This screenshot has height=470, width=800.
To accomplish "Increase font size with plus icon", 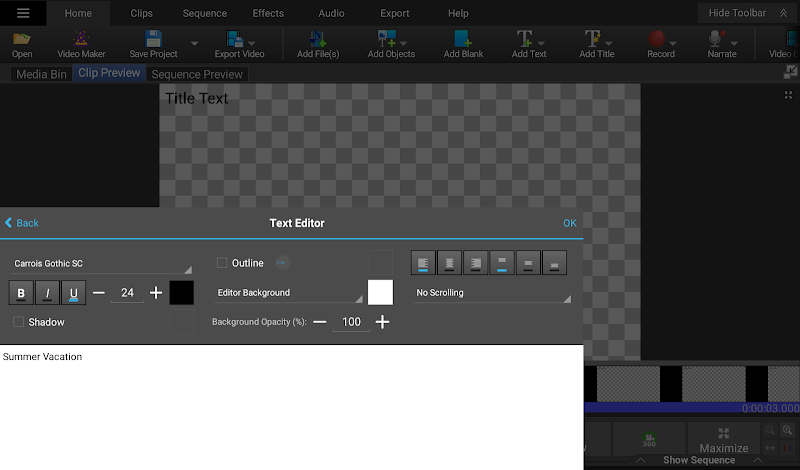I will 156,293.
